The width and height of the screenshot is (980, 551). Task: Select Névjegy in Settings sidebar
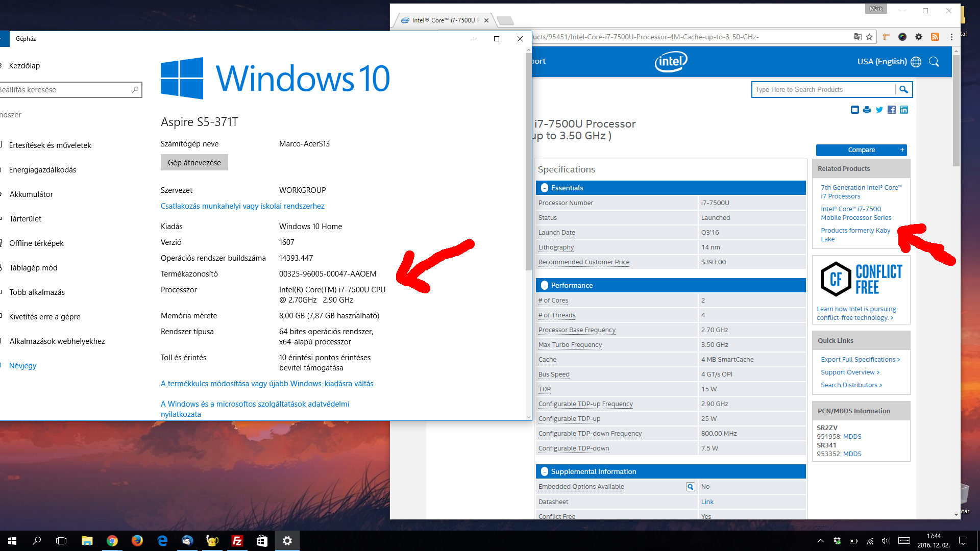tap(23, 366)
